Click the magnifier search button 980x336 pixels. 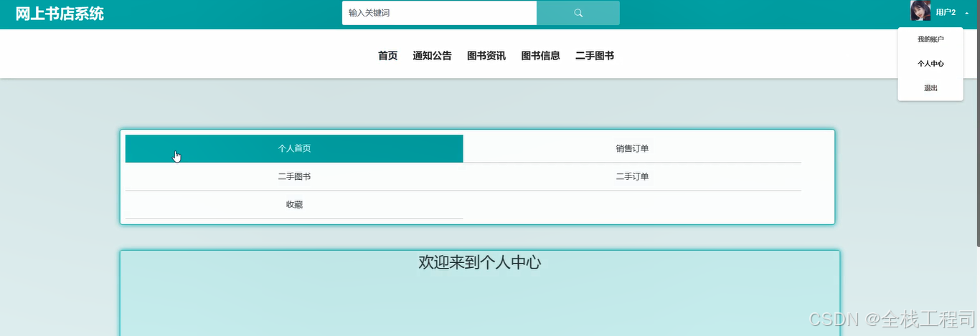[x=578, y=13]
